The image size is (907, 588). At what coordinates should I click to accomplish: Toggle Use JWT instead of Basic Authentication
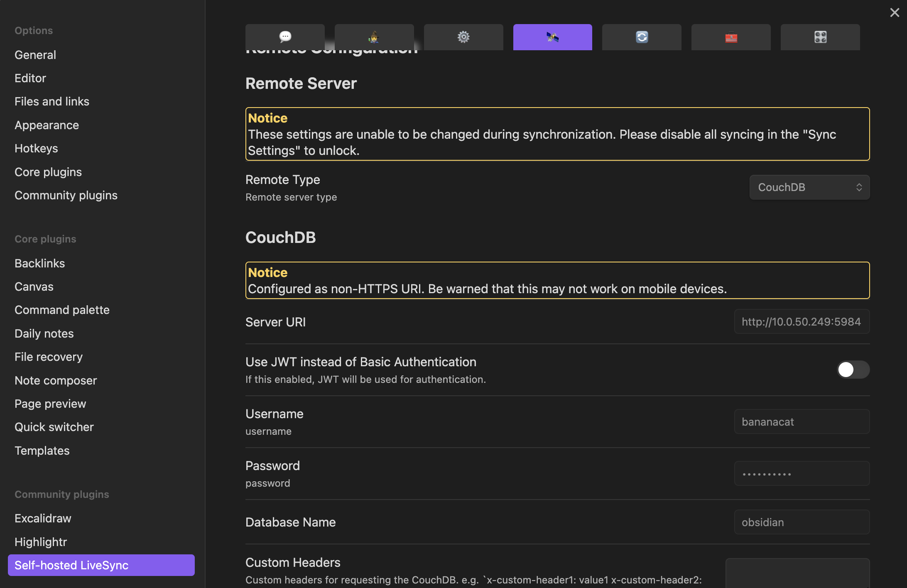(853, 370)
